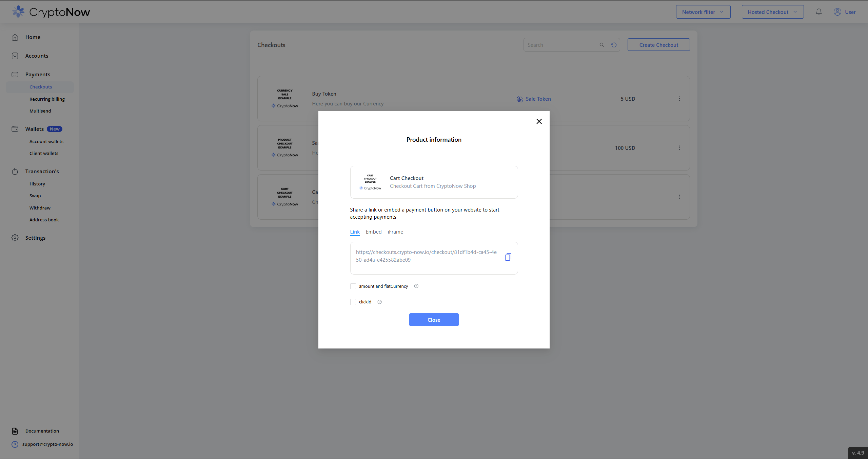868x459 pixels.
Task: Copy the checkout link to clipboard
Action: click(508, 257)
